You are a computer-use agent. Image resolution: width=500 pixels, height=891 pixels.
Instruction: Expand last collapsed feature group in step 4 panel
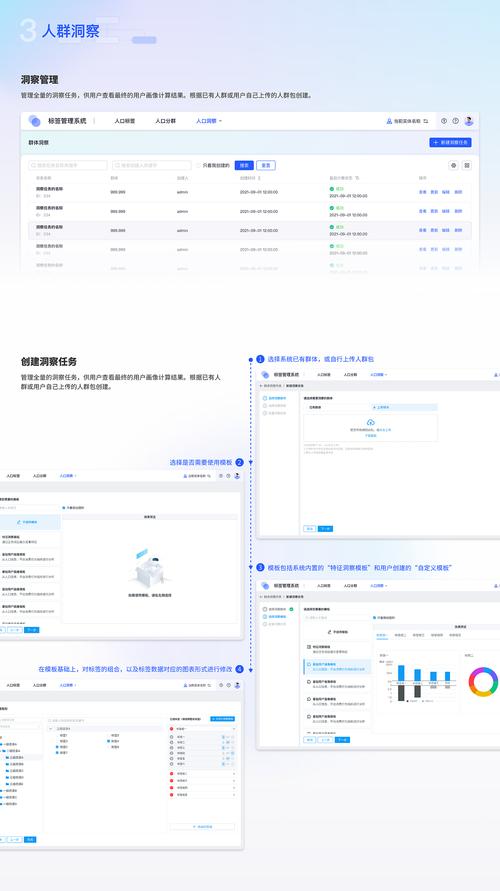(x=234, y=794)
